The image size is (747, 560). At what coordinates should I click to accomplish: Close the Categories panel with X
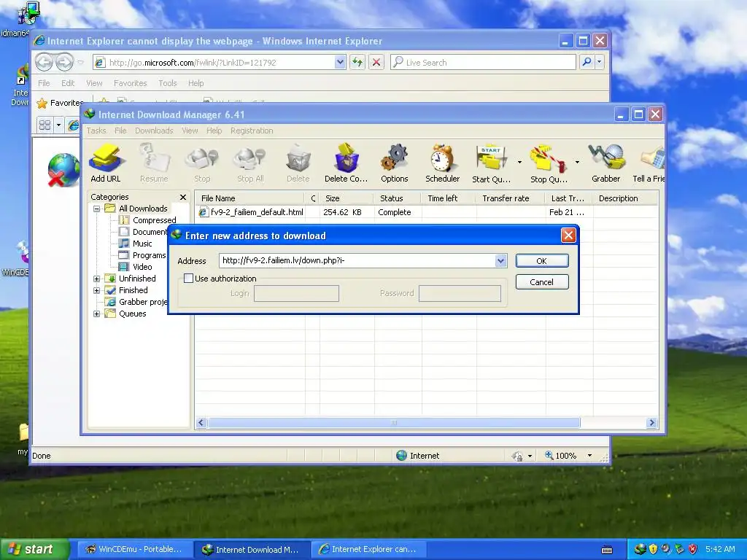click(x=183, y=197)
